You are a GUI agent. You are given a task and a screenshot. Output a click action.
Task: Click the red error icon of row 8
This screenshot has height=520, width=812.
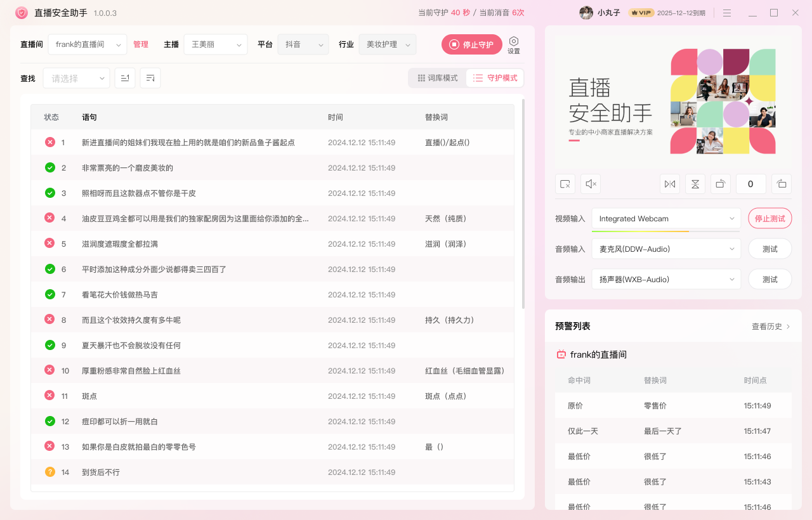[50, 320]
